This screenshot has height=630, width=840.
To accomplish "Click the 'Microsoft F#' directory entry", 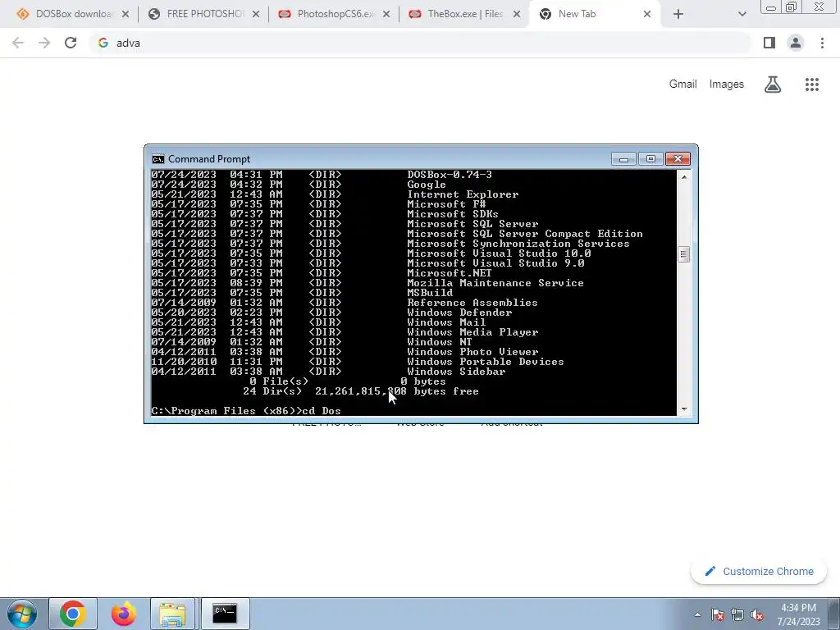I will point(446,204).
